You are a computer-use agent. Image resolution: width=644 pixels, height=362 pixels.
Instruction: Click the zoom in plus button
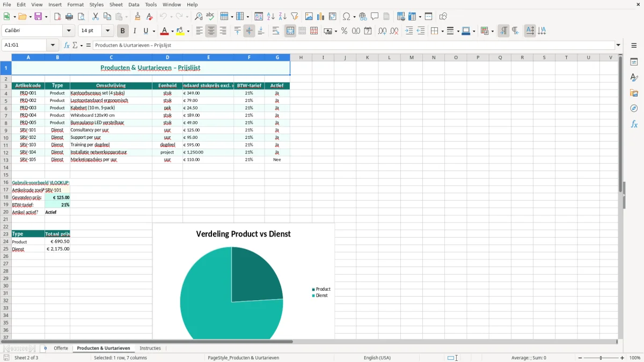(623, 358)
